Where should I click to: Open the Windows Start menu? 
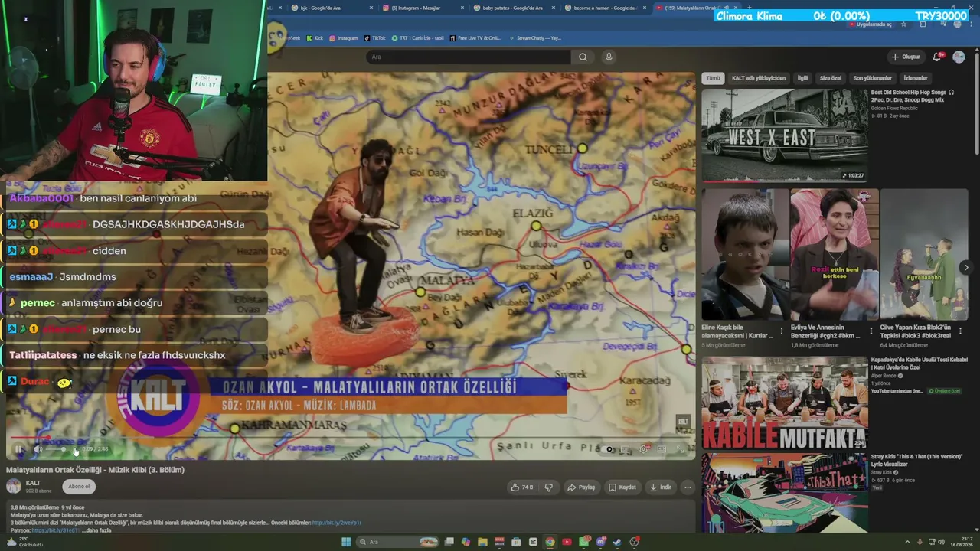[345, 542]
